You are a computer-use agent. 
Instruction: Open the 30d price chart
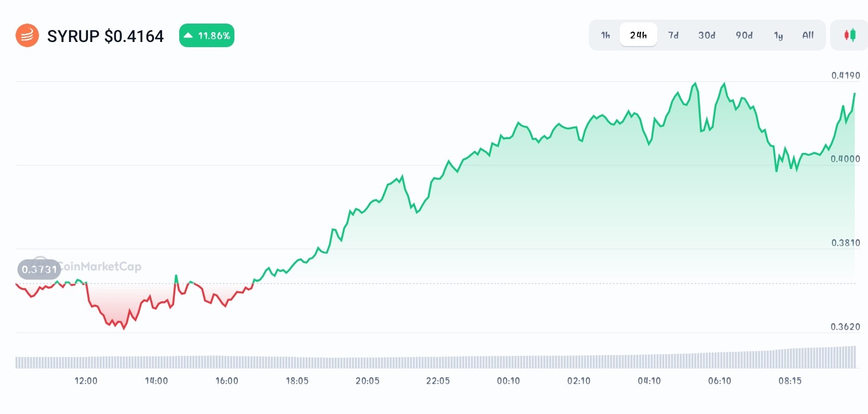point(706,35)
